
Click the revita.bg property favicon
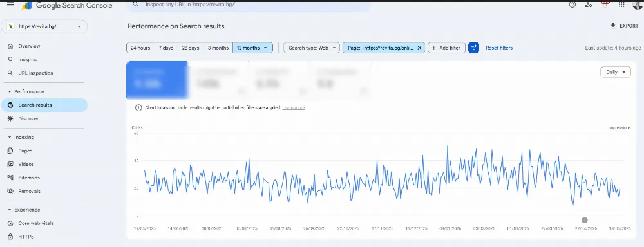pyautogui.click(x=11, y=26)
